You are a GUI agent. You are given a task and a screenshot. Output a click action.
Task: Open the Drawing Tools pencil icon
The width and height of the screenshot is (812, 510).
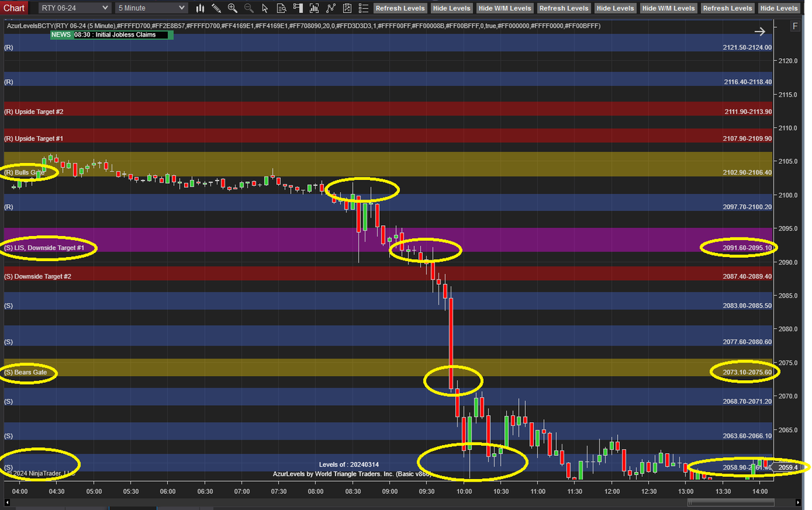click(x=217, y=8)
